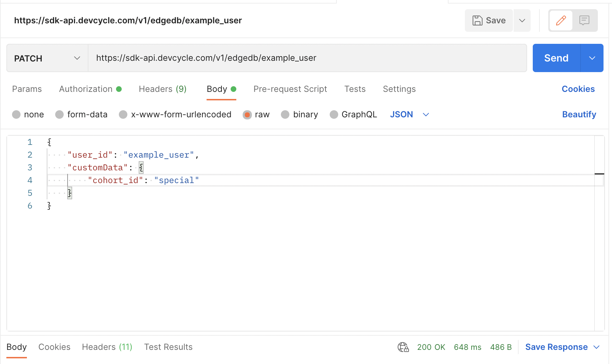Image resolution: width=612 pixels, height=364 pixels.
Task: Click the Beautify link
Action: click(x=579, y=115)
